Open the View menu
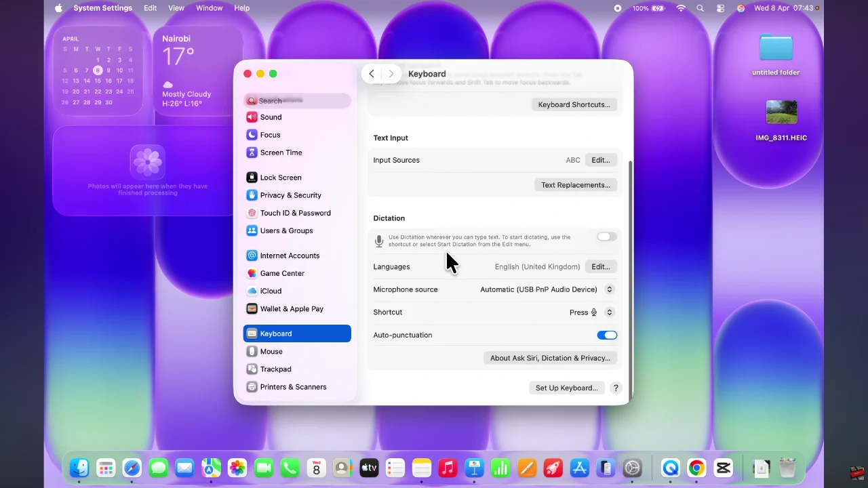The image size is (868, 488). tap(176, 7)
